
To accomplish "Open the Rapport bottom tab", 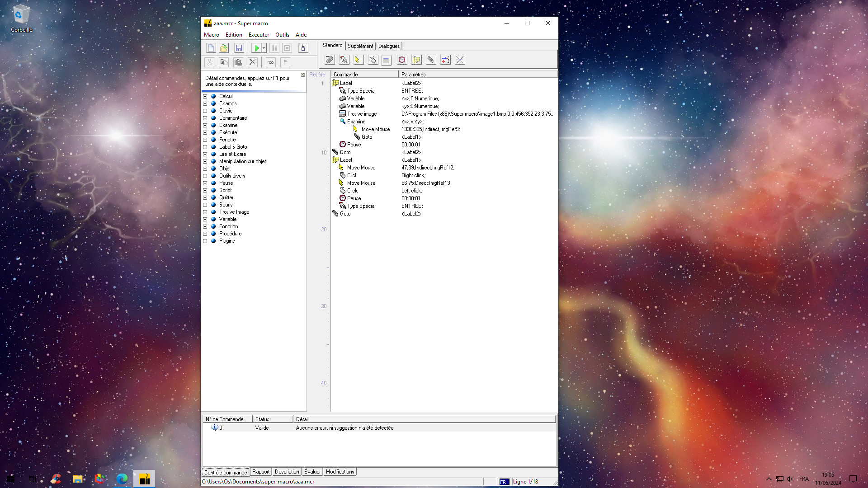I will 260,472.
